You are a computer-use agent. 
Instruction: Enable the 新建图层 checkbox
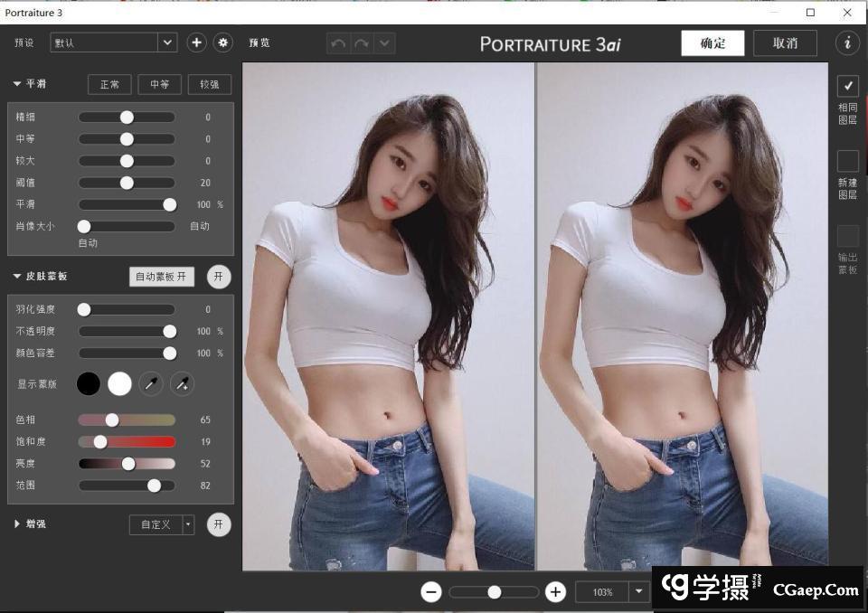847,161
